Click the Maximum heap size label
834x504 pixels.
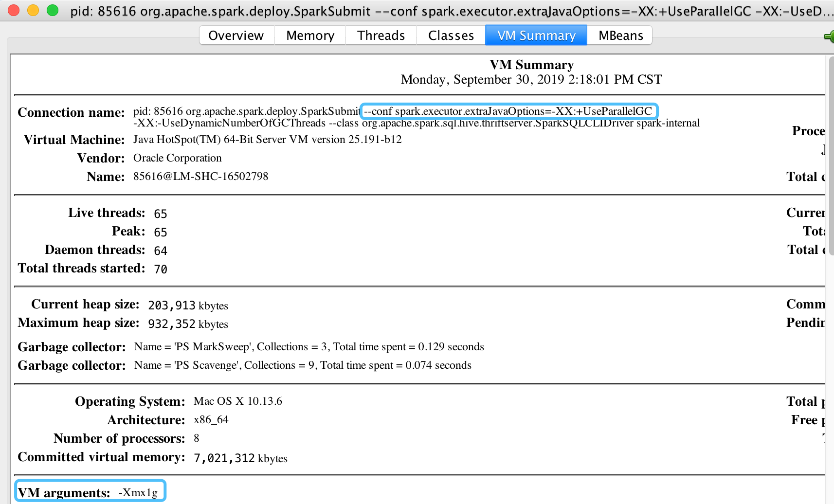coord(78,323)
